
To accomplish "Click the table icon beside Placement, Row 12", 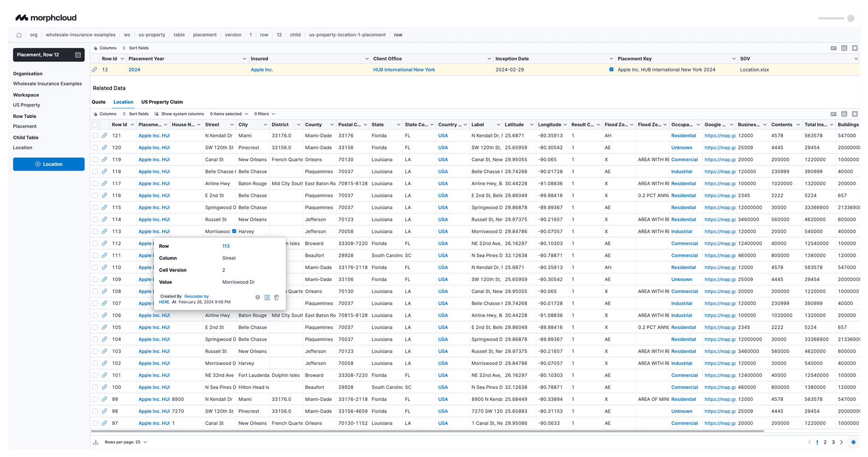I will [x=78, y=55].
